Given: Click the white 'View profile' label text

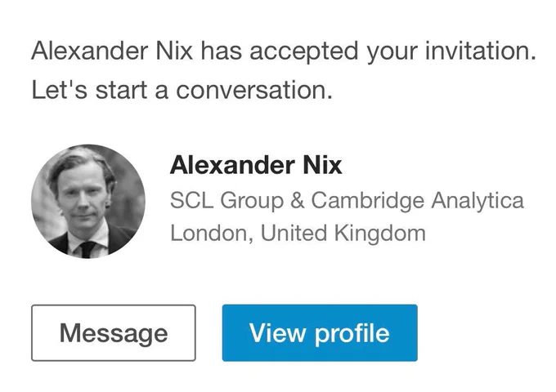Looking at the screenshot, I should 320,333.
